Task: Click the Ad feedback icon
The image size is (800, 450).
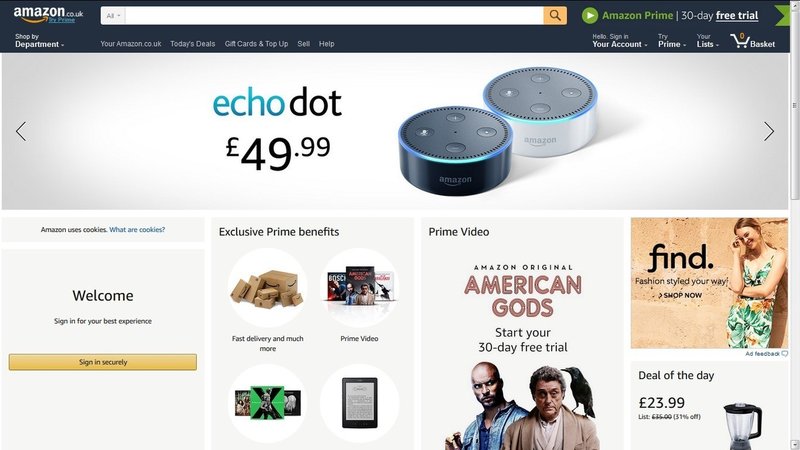Action: [x=785, y=354]
